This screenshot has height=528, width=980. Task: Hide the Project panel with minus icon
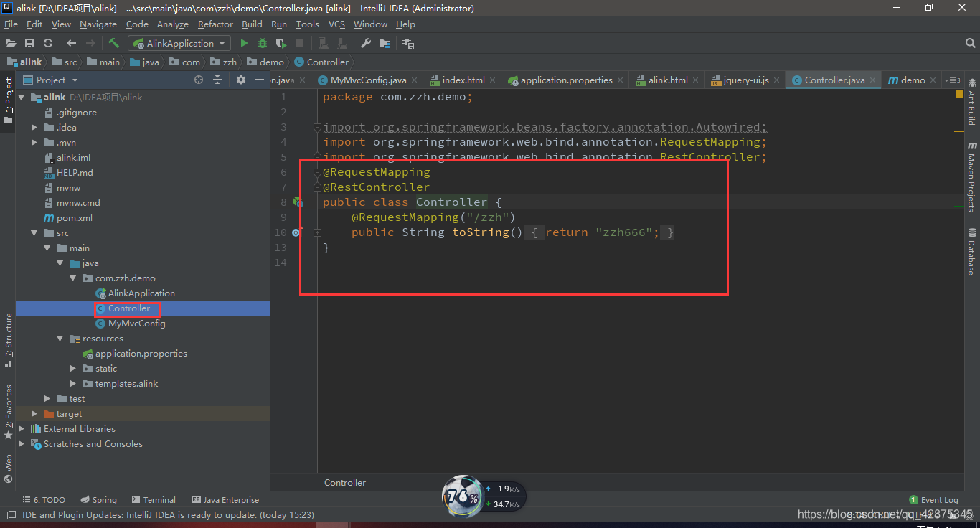pyautogui.click(x=260, y=80)
